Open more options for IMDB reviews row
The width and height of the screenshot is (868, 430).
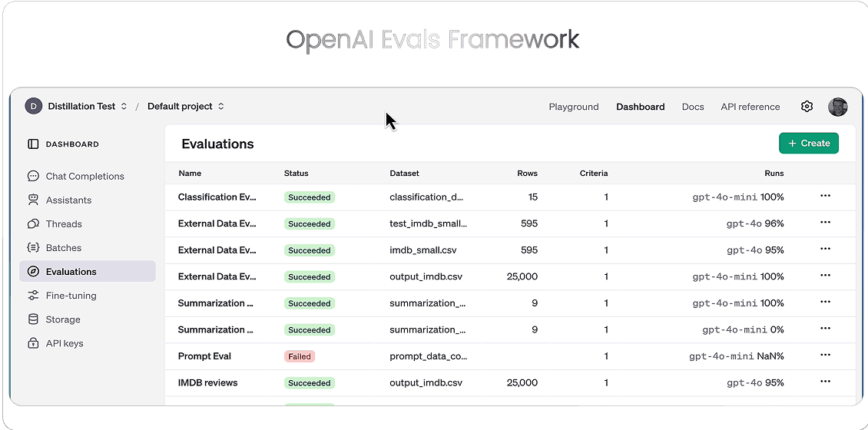[x=825, y=382]
